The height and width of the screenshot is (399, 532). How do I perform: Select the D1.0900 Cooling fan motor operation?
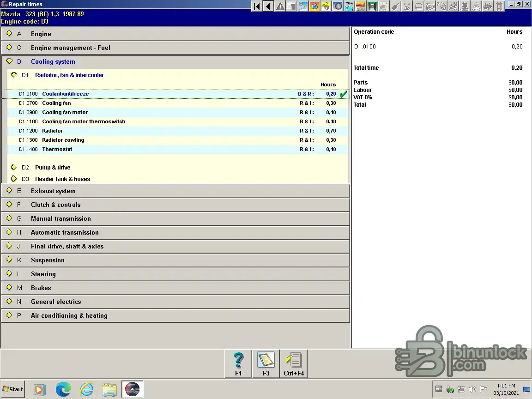pos(178,112)
